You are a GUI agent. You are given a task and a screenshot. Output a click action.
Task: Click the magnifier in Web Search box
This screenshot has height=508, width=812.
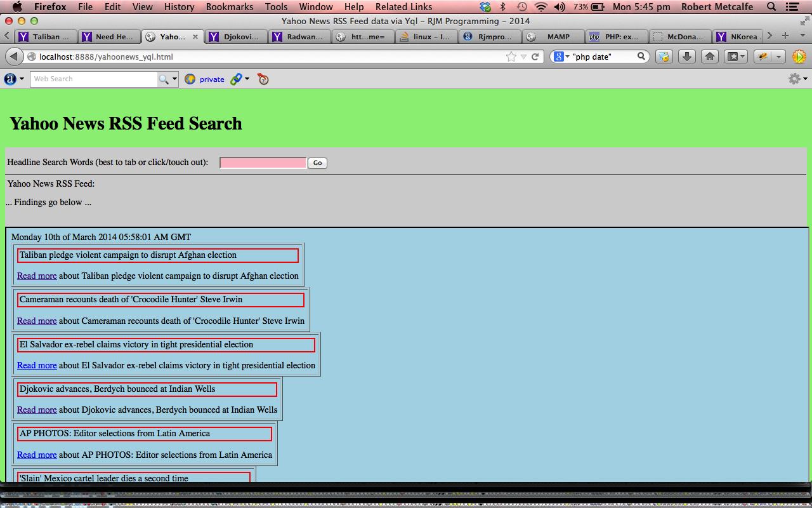163,79
